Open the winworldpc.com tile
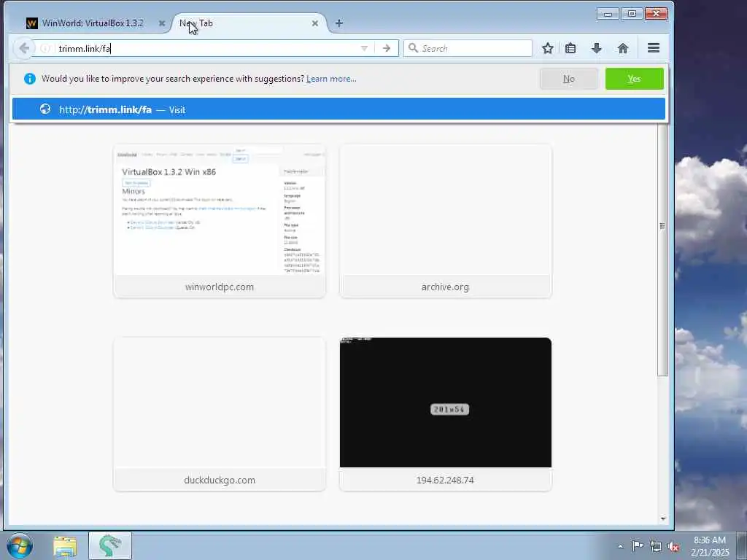 coord(220,222)
